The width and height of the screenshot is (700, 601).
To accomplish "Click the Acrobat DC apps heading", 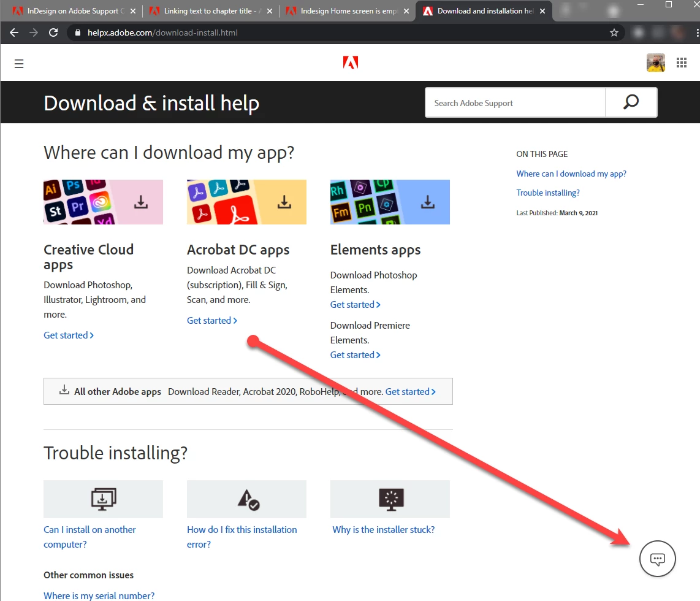I will click(238, 250).
